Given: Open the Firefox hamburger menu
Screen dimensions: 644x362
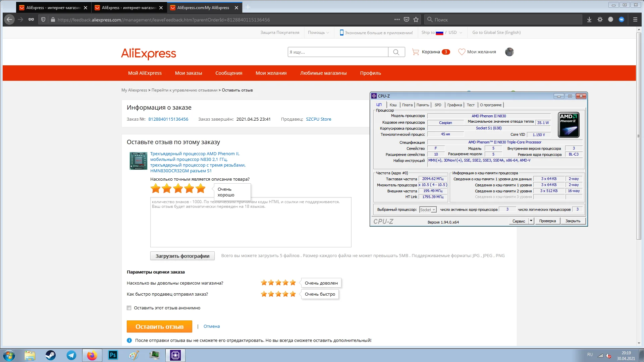Looking at the screenshot, I should [635, 20].
